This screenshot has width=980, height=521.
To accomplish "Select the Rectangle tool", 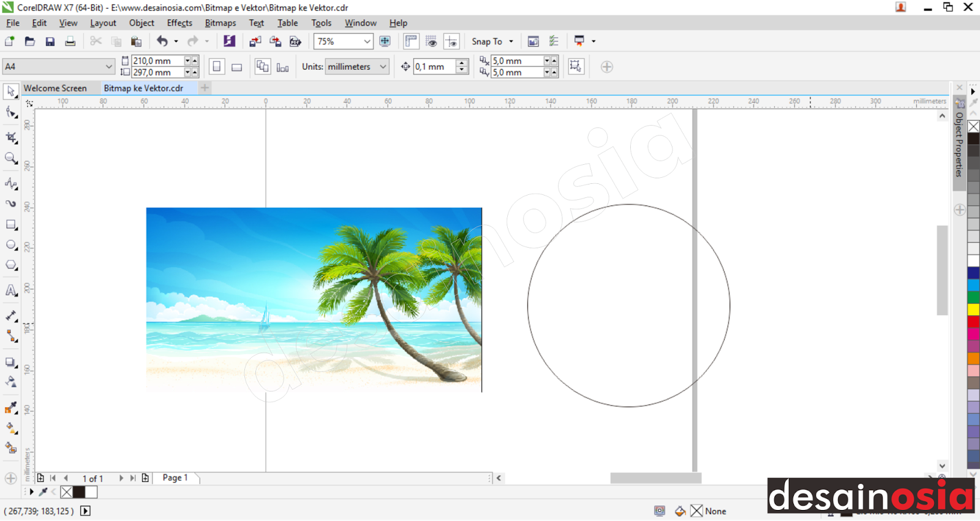I will (10, 225).
